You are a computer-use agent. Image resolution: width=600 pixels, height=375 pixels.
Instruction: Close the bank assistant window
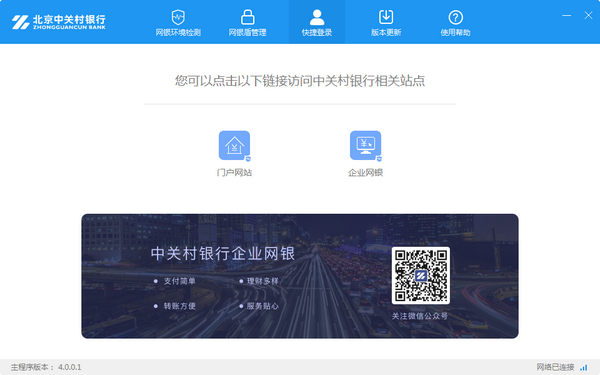point(588,15)
